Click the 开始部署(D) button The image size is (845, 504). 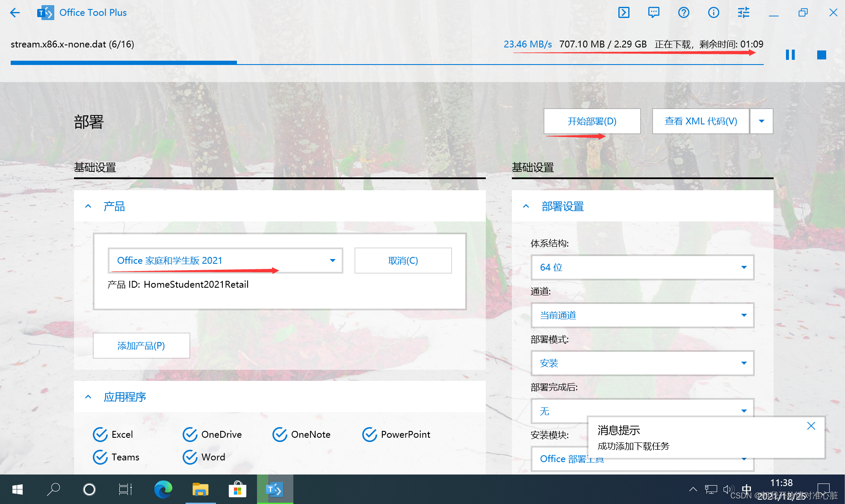click(x=592, y=121)
